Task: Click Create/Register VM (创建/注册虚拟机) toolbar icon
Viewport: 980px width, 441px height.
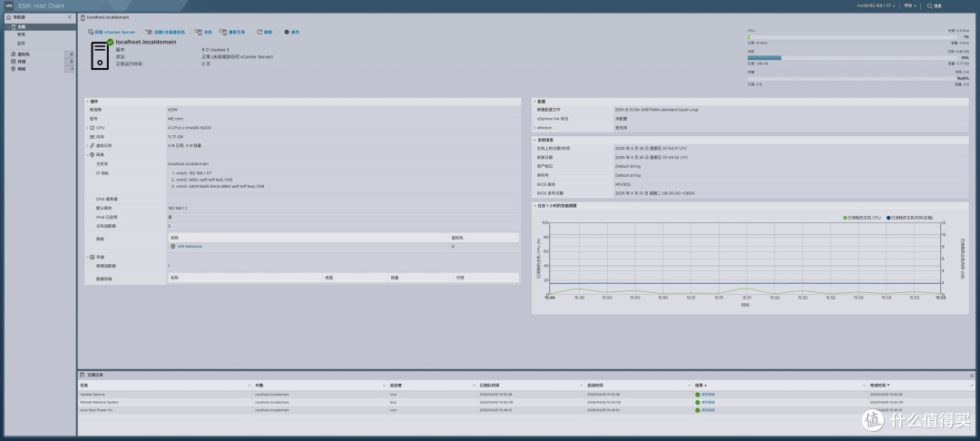Action: point(150,32)
